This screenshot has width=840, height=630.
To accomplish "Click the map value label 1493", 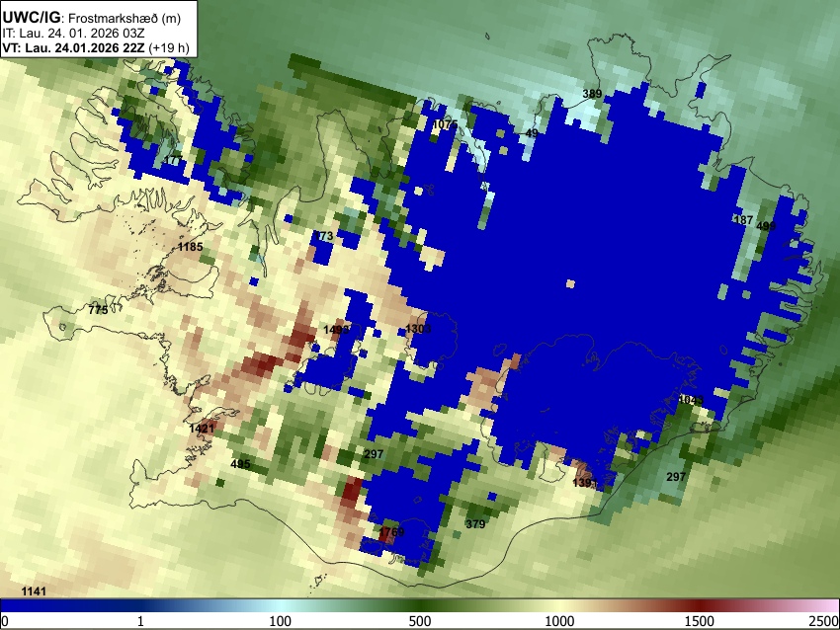I will click(336, 330).
